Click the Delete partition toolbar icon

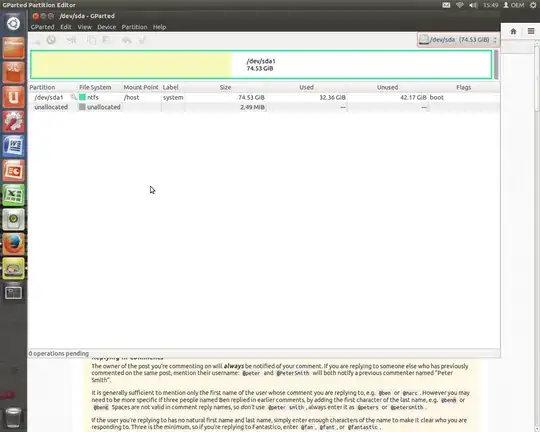tap(51, 40)
